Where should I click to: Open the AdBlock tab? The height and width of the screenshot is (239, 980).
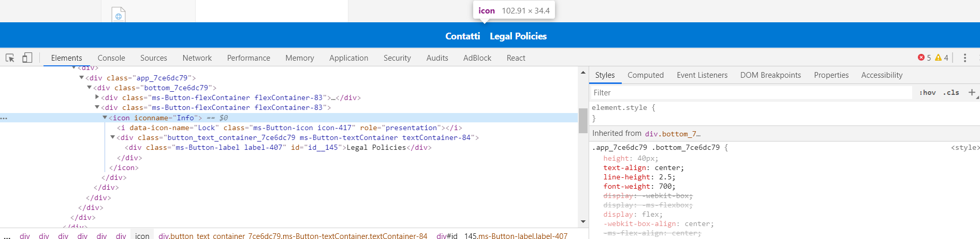pos(477,58)
